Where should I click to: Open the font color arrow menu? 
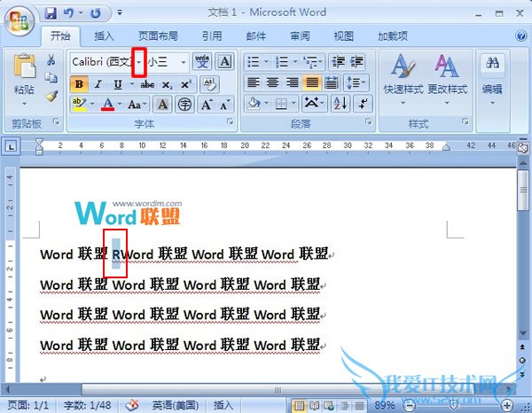[x=120, y=104]
